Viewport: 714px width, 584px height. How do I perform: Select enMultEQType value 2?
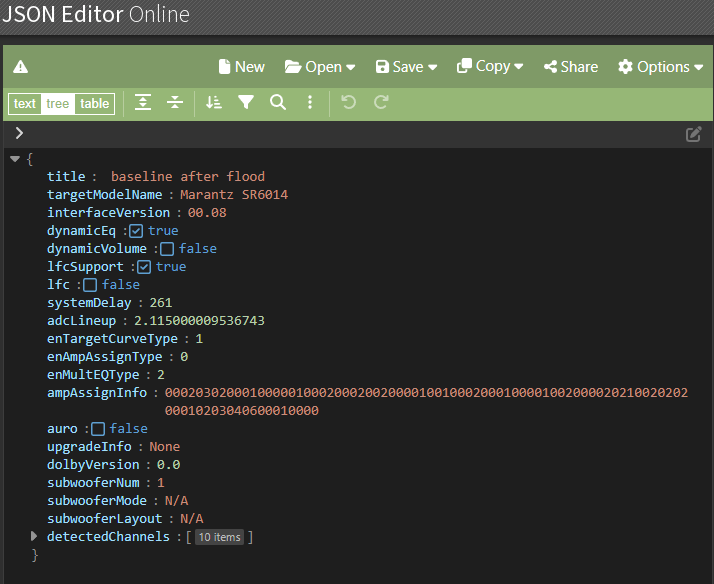pyautogui.click(x=161, y=375)
